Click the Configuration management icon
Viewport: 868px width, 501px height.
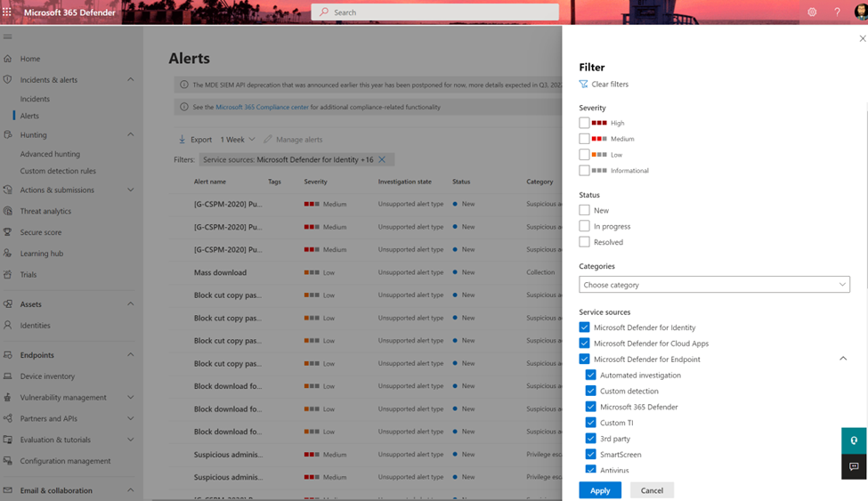coord(7,460)
